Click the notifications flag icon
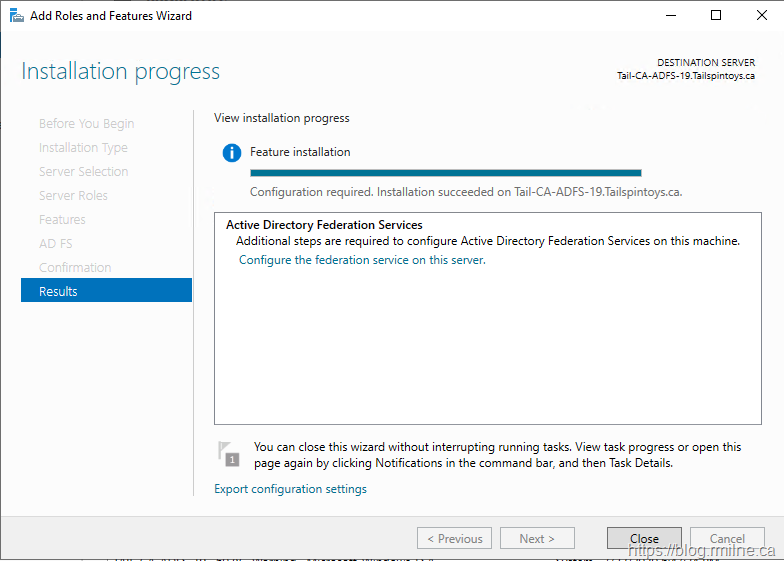 pyautogui.click(x=229, y=453)
